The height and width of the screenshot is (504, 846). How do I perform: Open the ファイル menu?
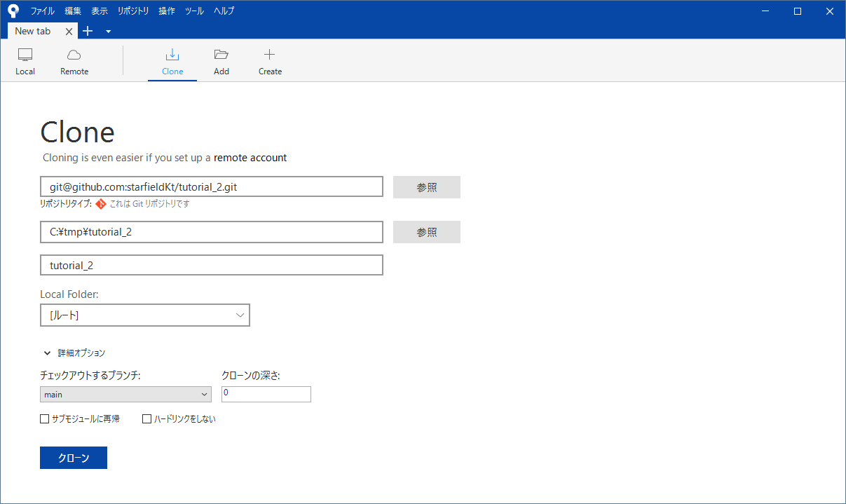[x=42, y=11]
